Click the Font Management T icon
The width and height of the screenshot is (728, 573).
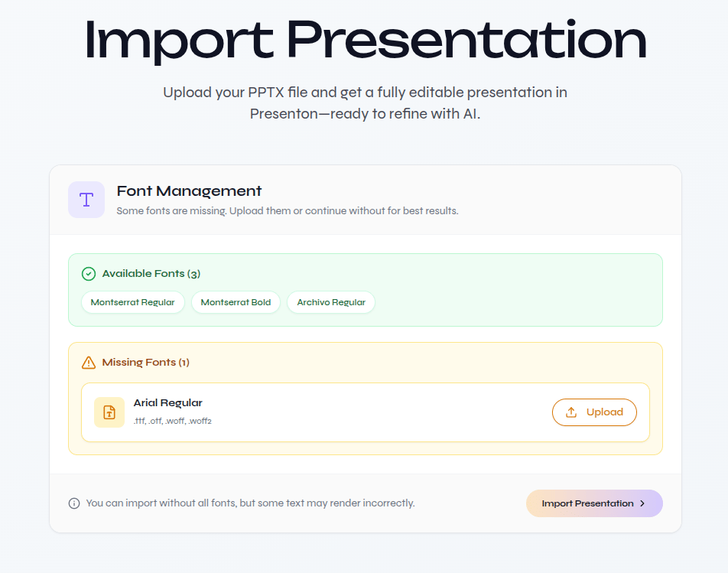[86, 200]
